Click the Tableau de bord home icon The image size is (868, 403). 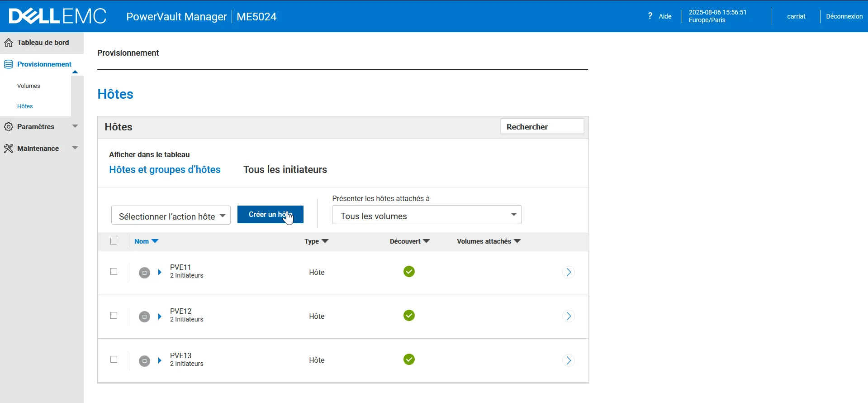[x=9, y=43]
